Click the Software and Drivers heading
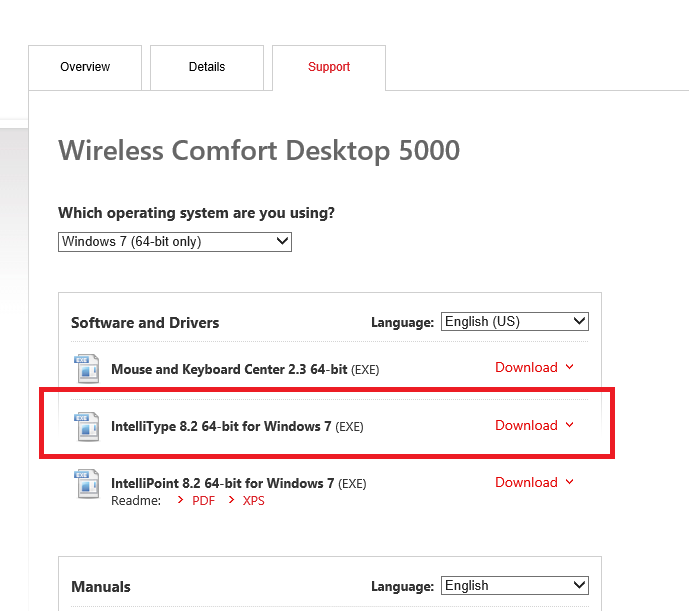The width and height of the screenshot is (689, 611). pyautogui.click(x=145, y=323)
